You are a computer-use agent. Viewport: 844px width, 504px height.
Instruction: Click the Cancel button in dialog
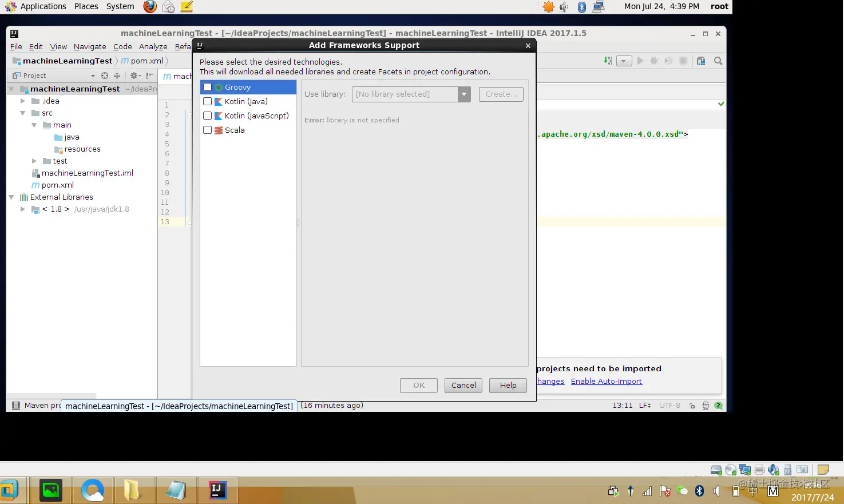(x=463, y=386)
